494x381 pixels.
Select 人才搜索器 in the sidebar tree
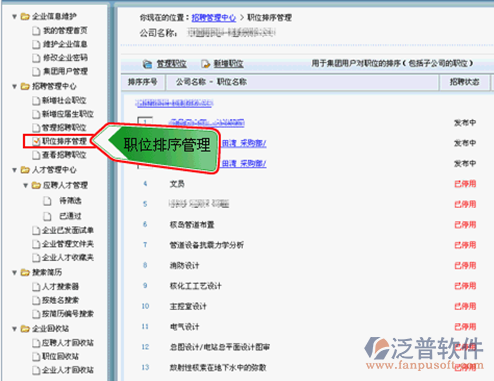pyautogui.click(x=60, y=286)
